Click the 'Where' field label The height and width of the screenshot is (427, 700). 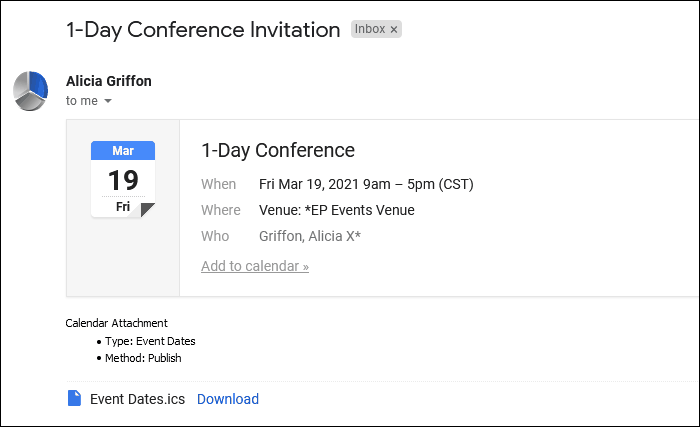click(221, 210)
